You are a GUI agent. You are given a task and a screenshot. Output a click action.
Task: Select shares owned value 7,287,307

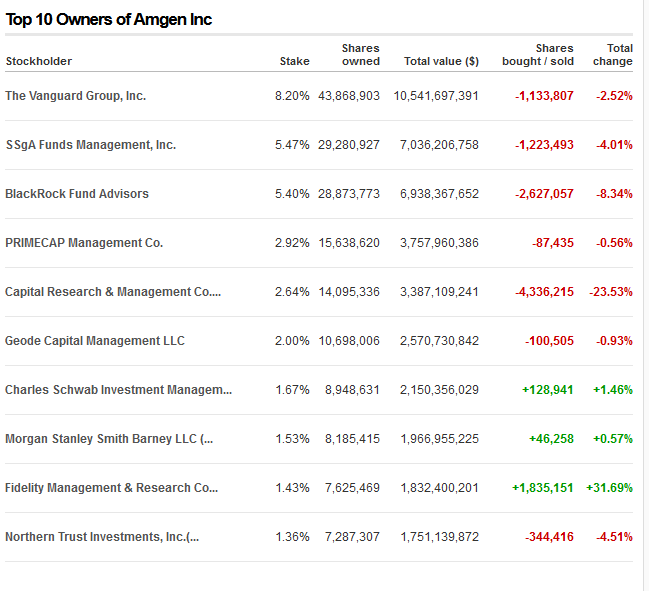coord(352,537)
